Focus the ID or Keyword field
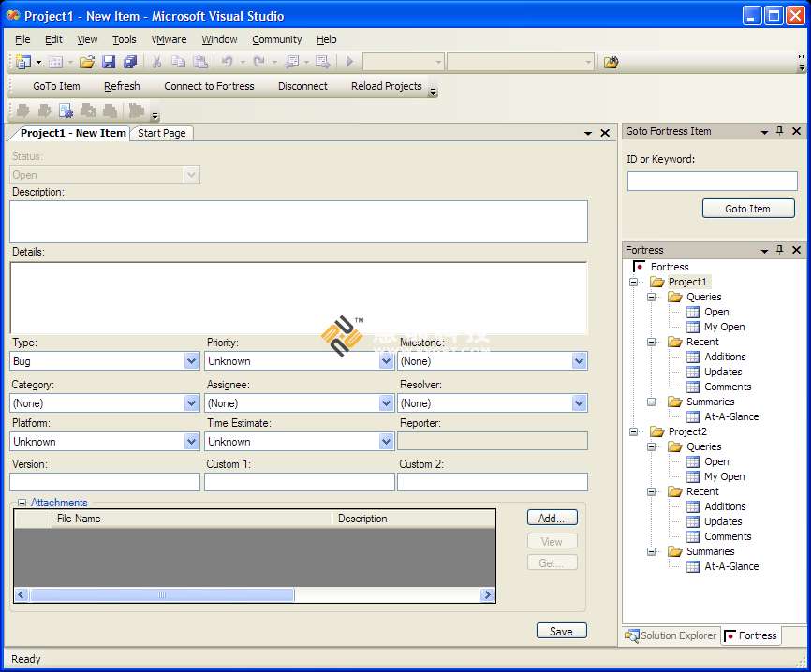The image size is (811, 672). [713, 181]
